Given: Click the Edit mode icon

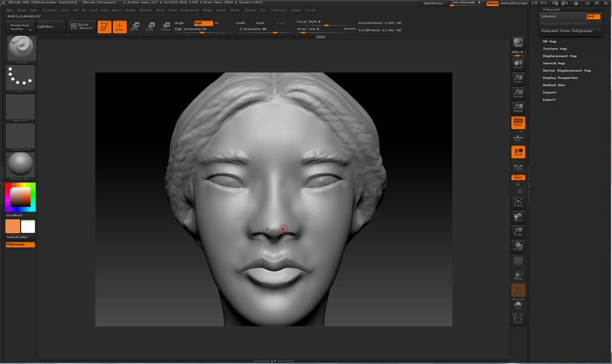Looking at the screenshot, I should [x=104, y=27].
